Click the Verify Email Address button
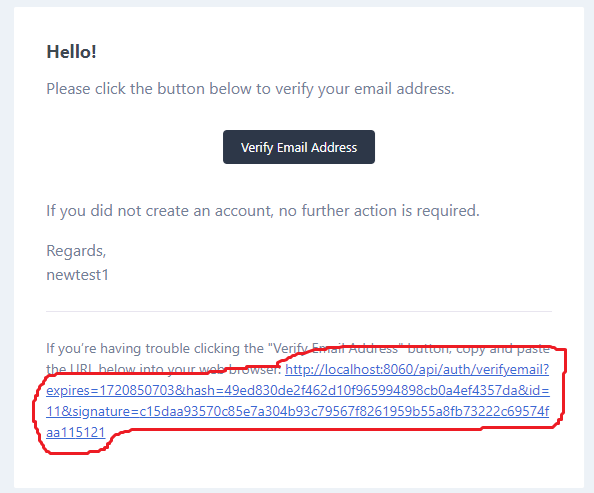The height and width of the screenshot is (493, 594). 299,147
